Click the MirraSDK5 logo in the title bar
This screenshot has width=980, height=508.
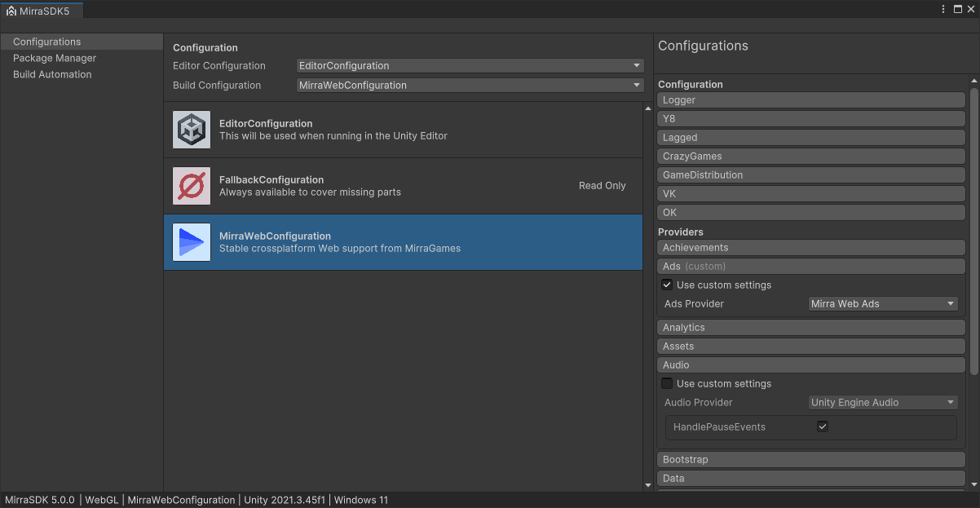click(x=11, y=9)
